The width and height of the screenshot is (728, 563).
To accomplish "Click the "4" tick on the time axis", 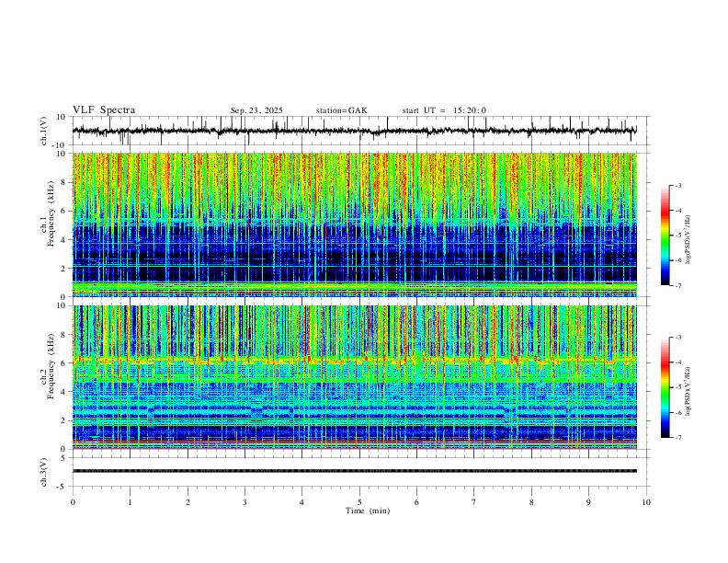I will [x=301, y=502].
